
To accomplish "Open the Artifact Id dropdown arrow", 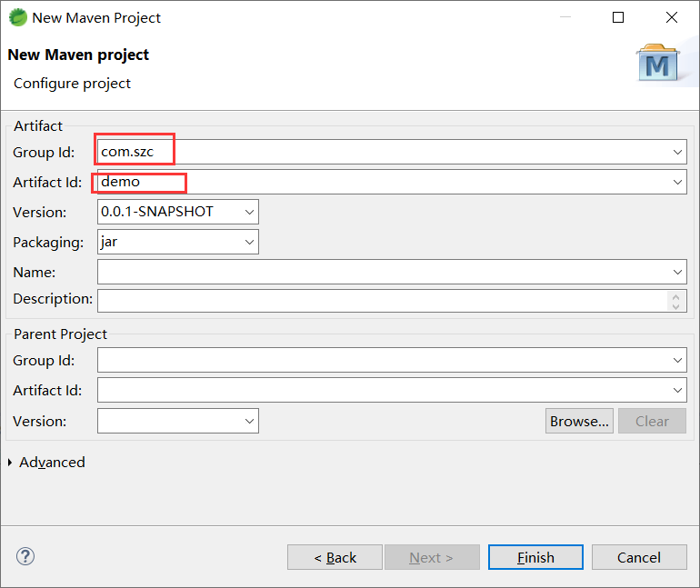I will pyautogui.click(x=677, y=183).
